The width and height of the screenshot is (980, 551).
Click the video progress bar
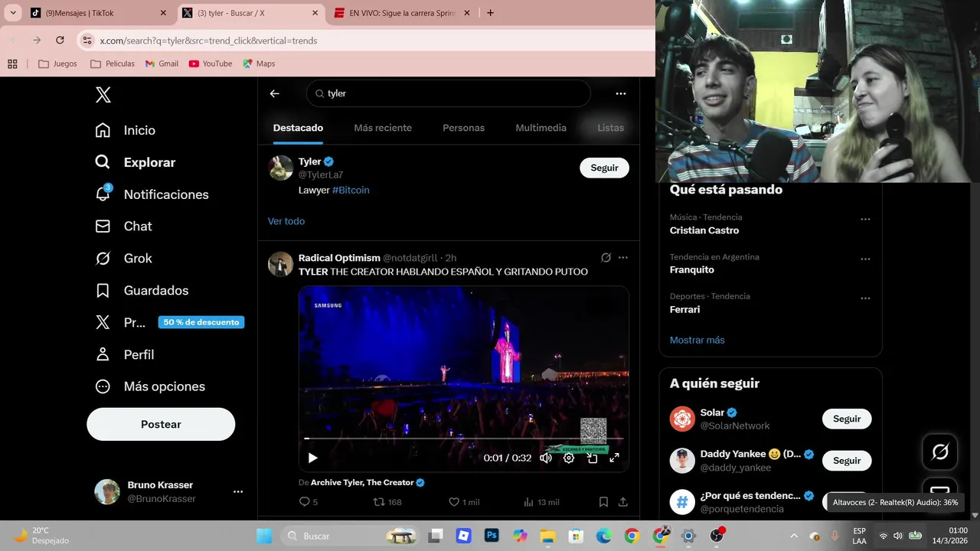[x=464, y=439]
